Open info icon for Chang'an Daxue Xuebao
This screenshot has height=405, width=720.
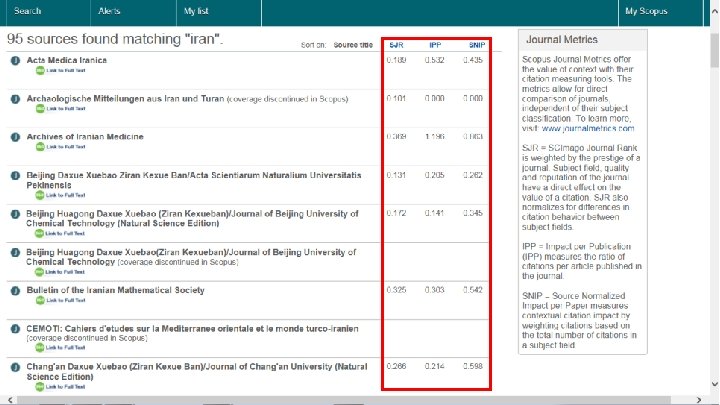[x=15, y=367]
